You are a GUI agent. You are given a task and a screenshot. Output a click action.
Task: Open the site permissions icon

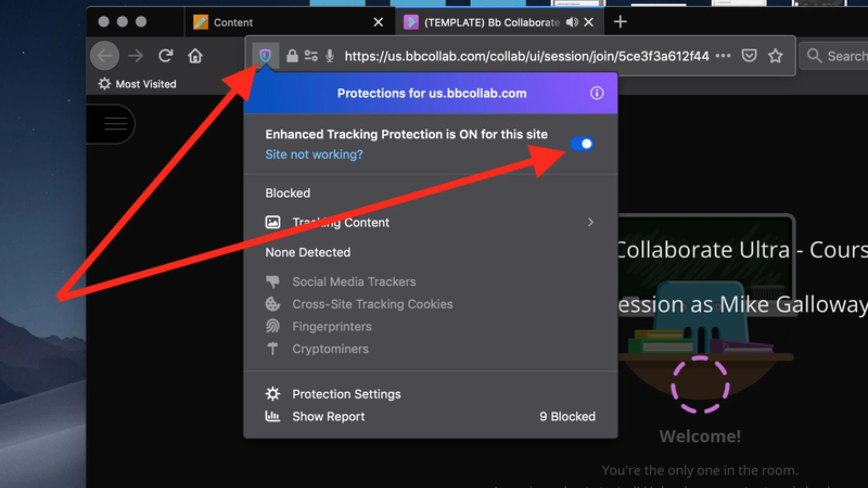[x=311, y=55]
